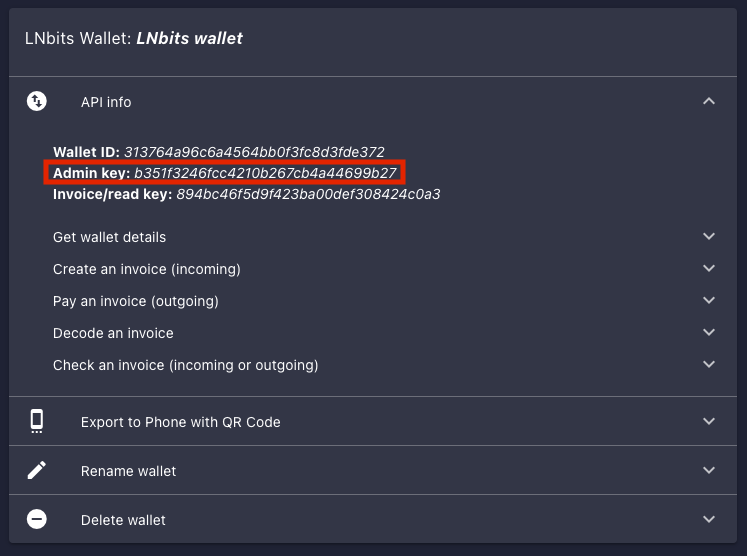The height and width of the screenshot is (556, 747).
Task: Click the API info swap arrows icon
Action: click(x=37, y=101)
